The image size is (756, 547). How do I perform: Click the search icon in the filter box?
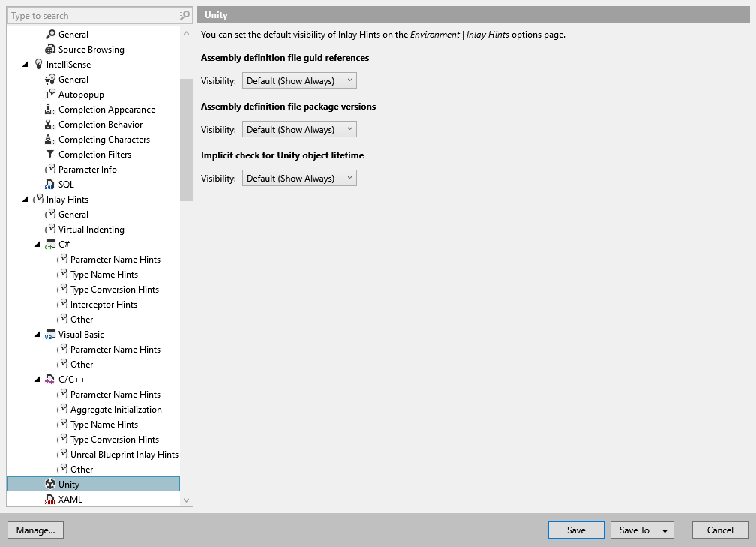(183, 15)
